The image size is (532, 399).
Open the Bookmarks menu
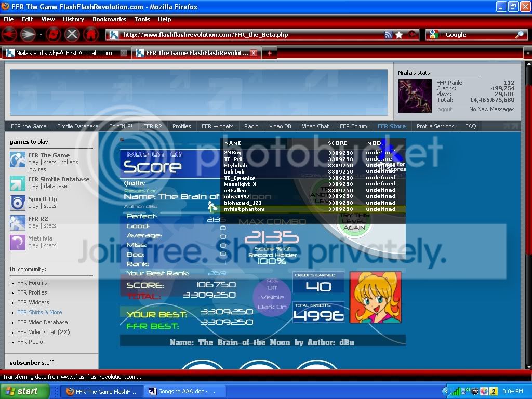[109, 19]
